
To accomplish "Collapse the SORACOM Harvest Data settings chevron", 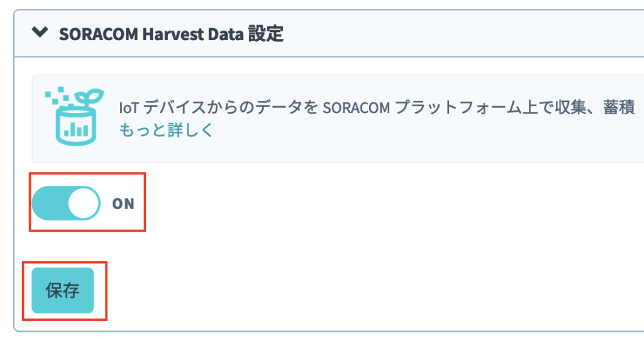I will pyautogui.click(x=40, y=32).
